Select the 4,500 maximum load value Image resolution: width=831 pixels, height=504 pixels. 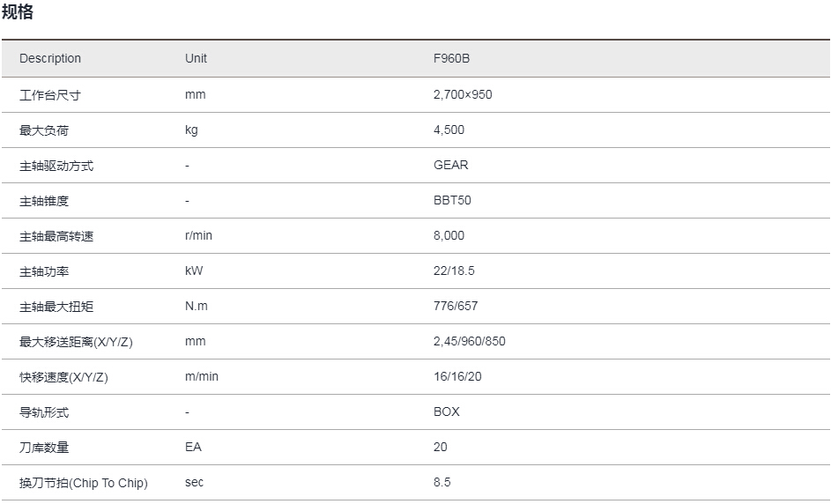click(449, 130)
